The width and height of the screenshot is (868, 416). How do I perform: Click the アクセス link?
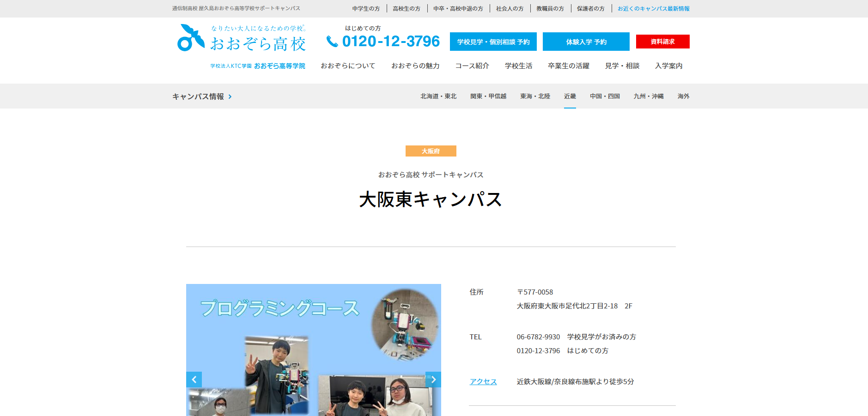pyautogui.click(x=483, y=382)
